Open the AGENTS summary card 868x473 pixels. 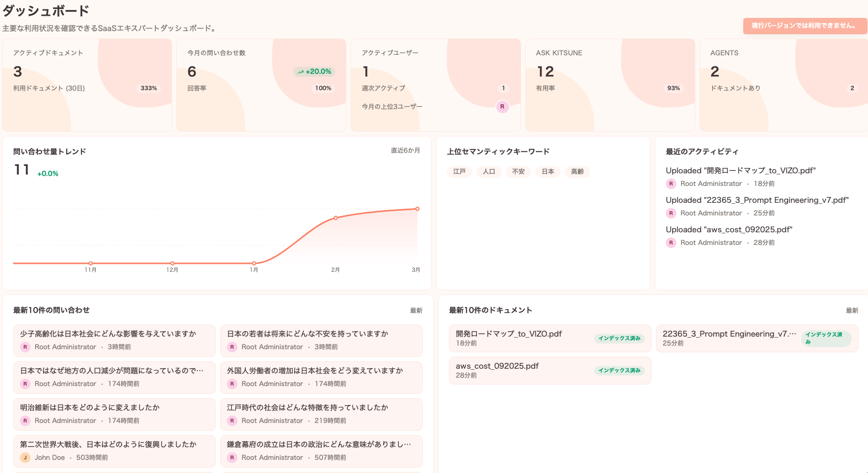click(x=783, y=85)
